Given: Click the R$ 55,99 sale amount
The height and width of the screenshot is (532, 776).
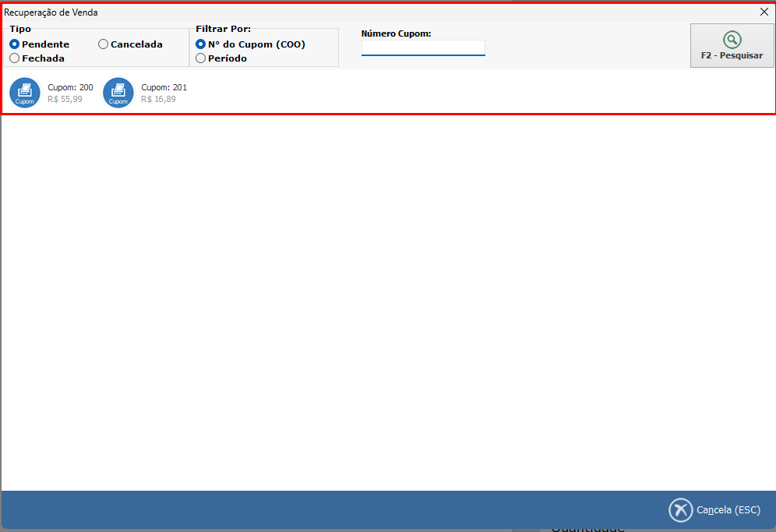Looking at the screenshot, I should click(65, 100).
